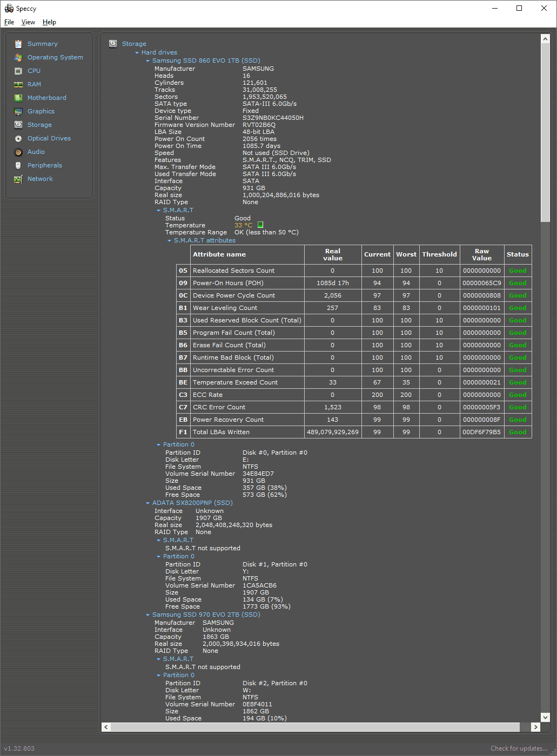Click the Speccy app icon in title bar
This screenshot has width=557, height=756.
[9, 8]
